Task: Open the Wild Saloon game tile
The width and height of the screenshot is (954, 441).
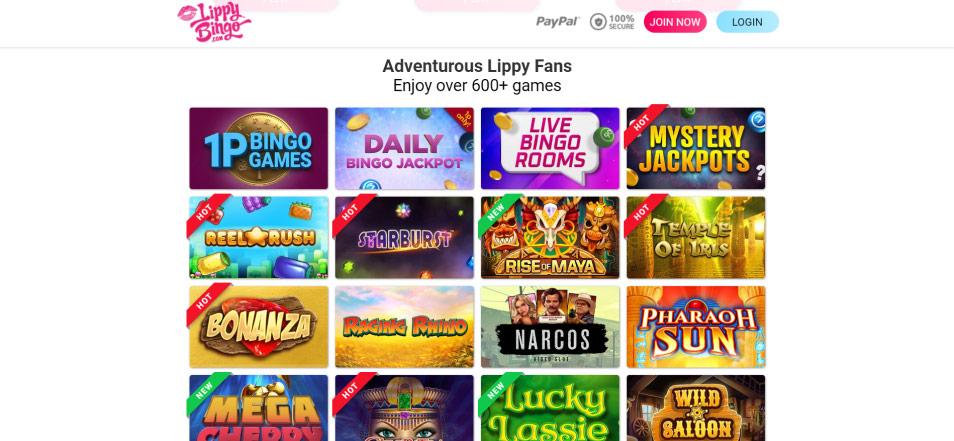Action: tap(696, 408)
